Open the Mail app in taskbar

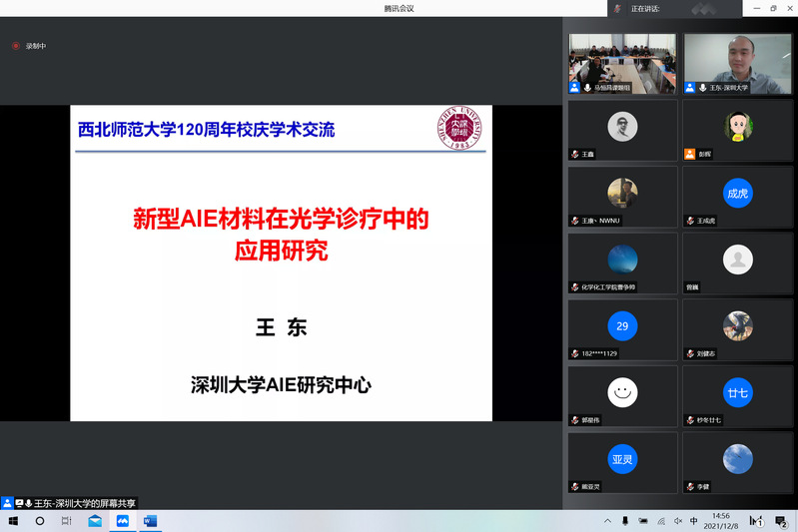[95, 521]
